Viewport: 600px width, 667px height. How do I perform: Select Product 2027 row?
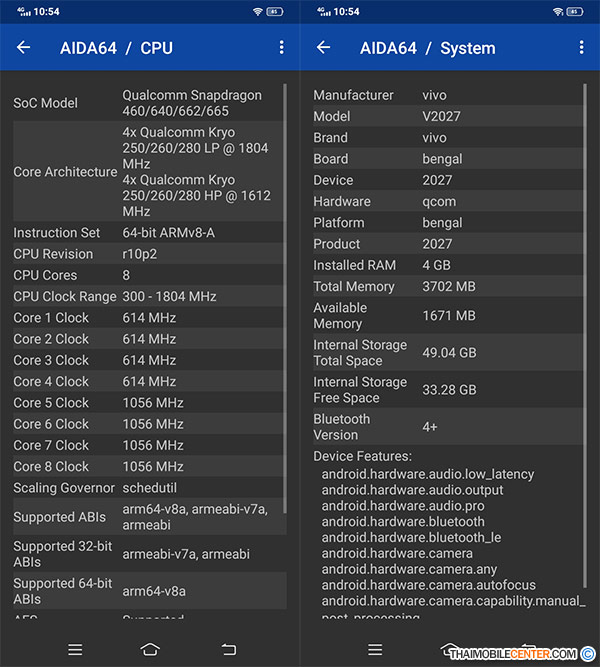(448, 244)
